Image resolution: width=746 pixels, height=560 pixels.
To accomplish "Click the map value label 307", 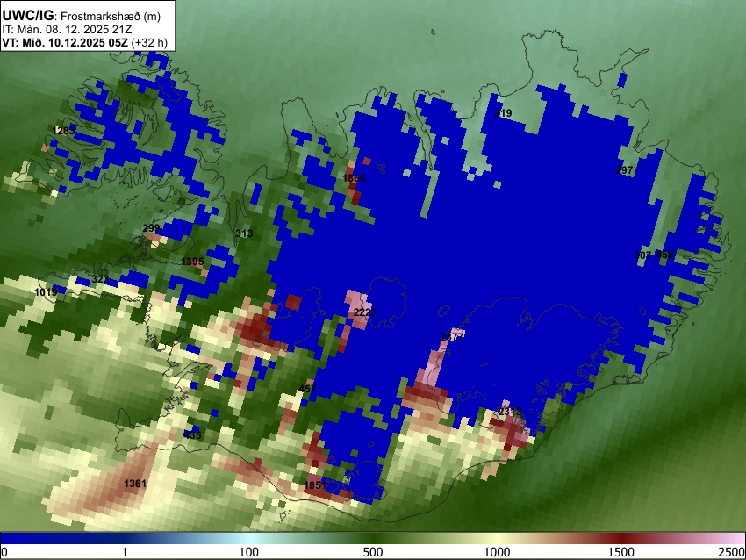I will tap(642, 255).
